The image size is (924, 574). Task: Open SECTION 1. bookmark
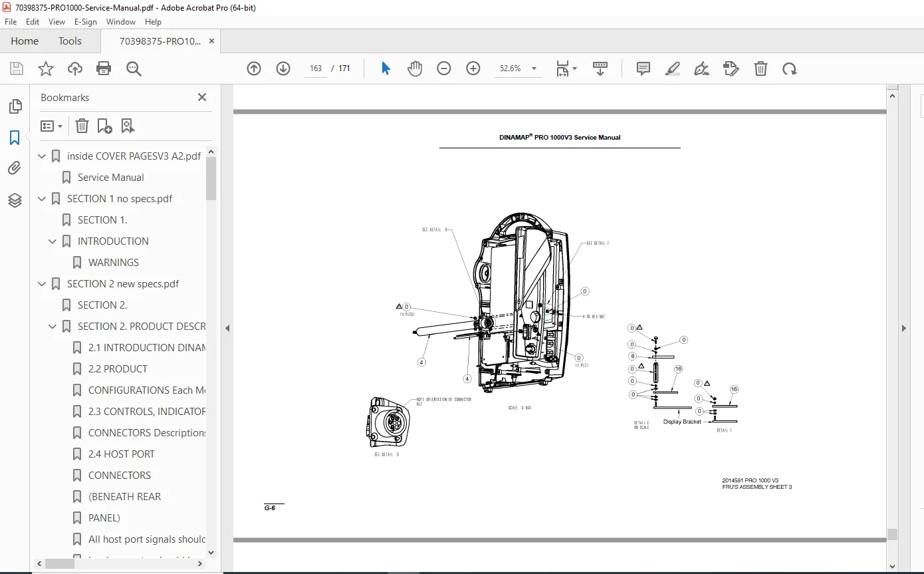coord(102,220)
